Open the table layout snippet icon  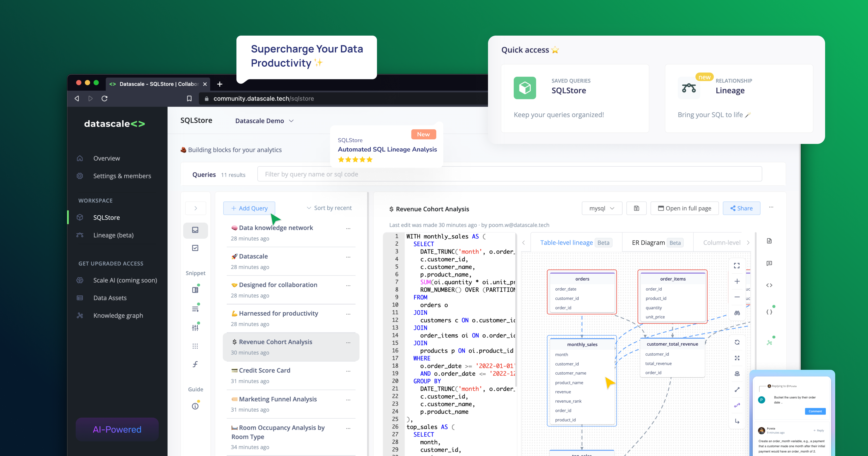pos(195,290)
